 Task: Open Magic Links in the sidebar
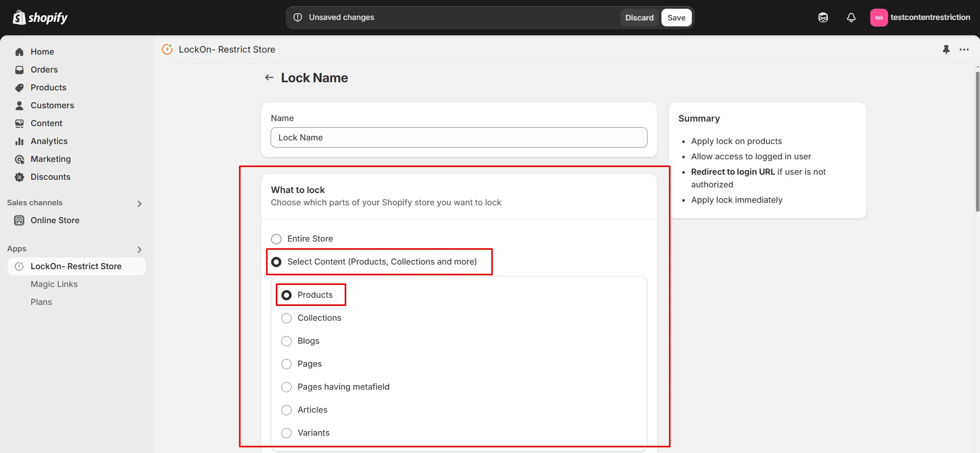(x=54, y=284)
